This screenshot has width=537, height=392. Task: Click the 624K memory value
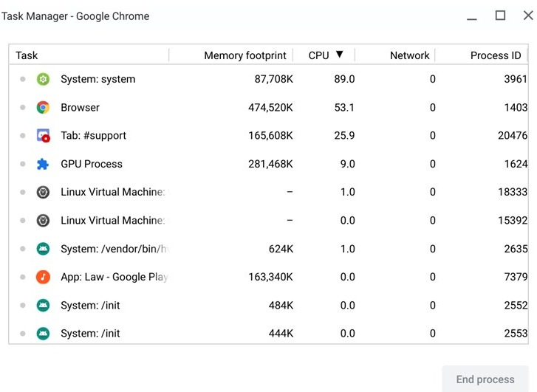tap(281, 249)
